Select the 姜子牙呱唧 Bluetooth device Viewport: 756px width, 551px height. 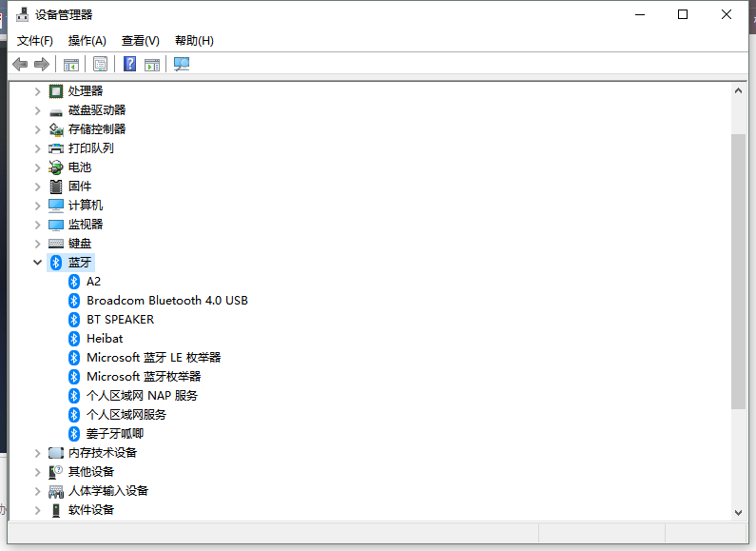click(115, 434)
